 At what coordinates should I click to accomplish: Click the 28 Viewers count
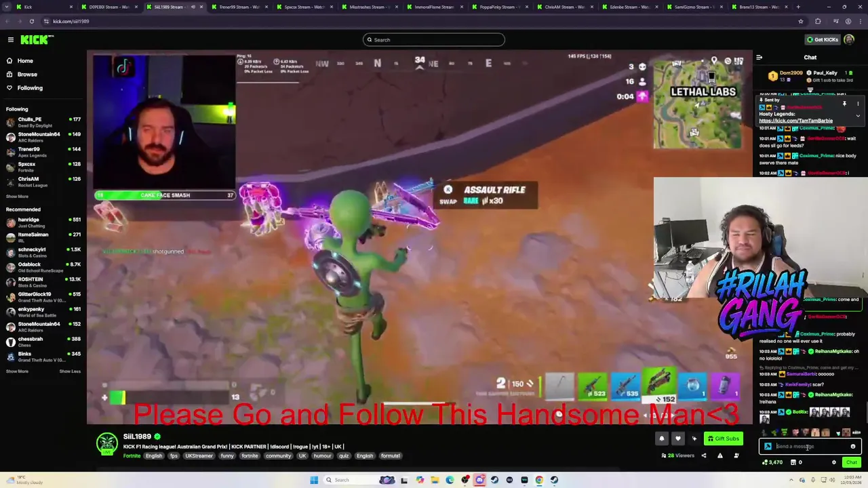(677, 455)
